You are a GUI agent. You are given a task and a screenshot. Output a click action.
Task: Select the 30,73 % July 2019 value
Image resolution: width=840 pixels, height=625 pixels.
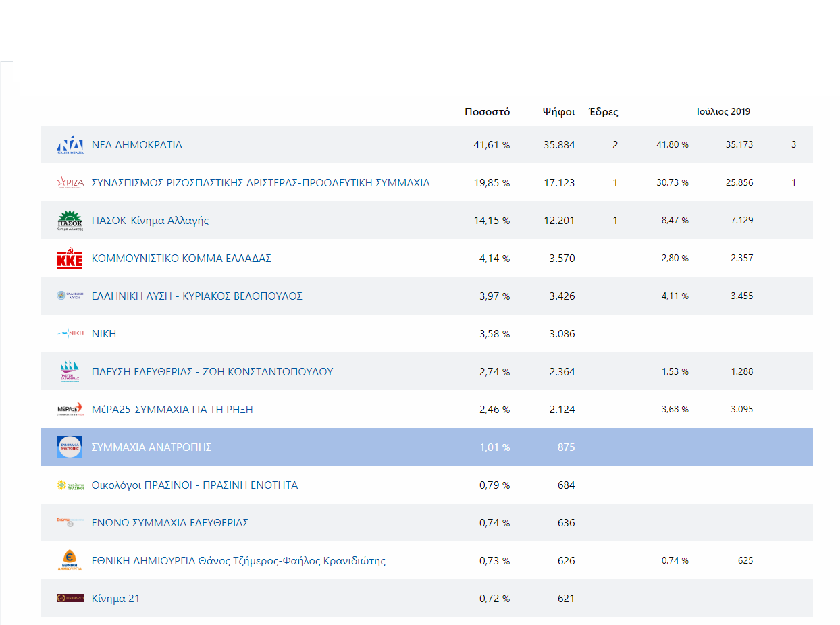[x=673, y=183]
